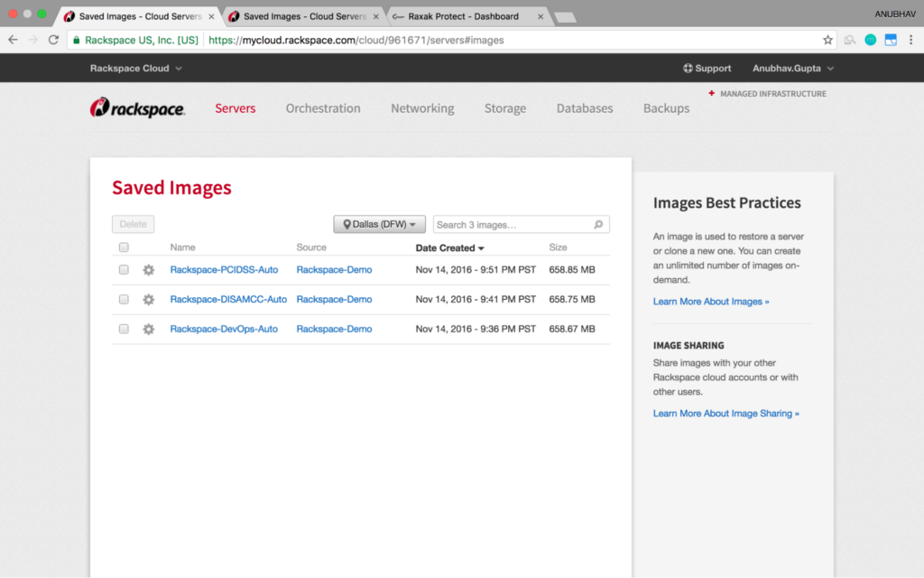
Task: Open Rackspace-Demo source for DISAMCC-Auto row
Action: click(334, 299)
